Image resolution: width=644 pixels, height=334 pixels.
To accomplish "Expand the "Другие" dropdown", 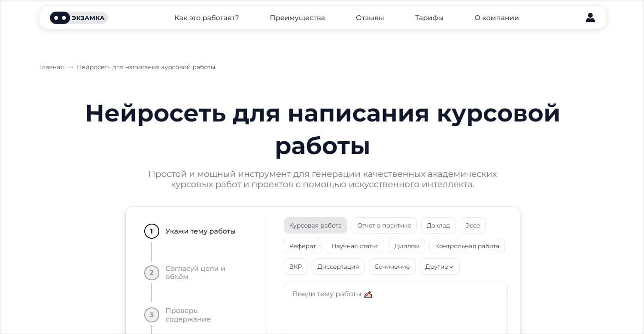I will (x=439, y=266).
